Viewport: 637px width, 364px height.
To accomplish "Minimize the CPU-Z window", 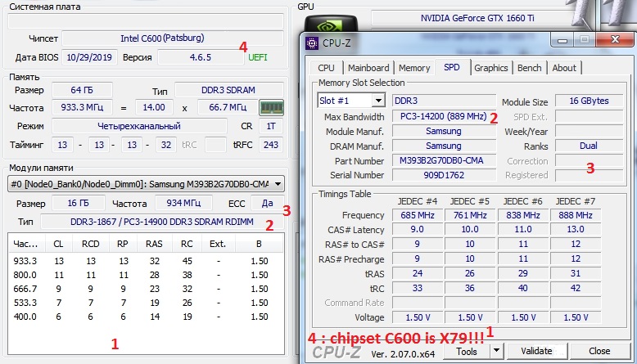I will (x=562, y=40).
